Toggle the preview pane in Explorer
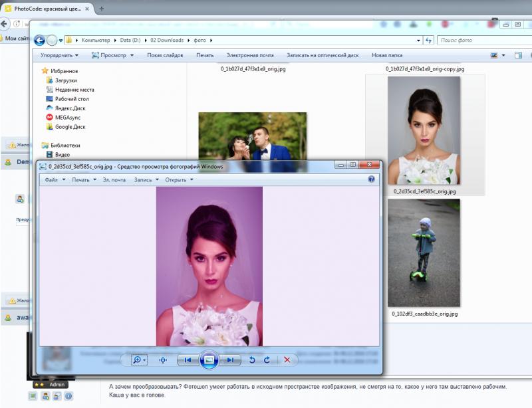 tap(518, 55)
